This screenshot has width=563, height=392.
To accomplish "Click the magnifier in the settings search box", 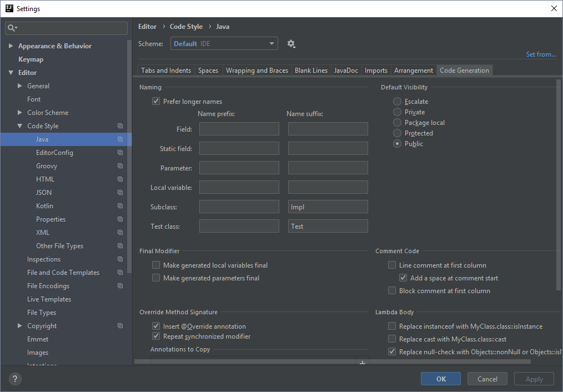I will pyautogui.click(x=10, y=27).
